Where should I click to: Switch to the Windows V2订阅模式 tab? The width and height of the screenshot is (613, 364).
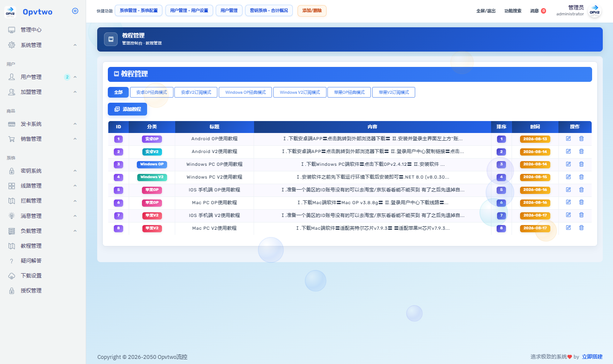(300, 92)
